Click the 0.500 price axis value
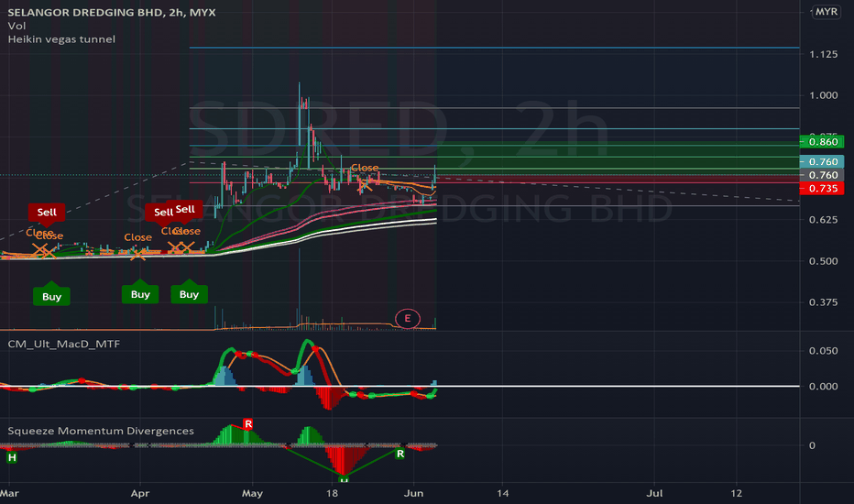 [823, 261]
